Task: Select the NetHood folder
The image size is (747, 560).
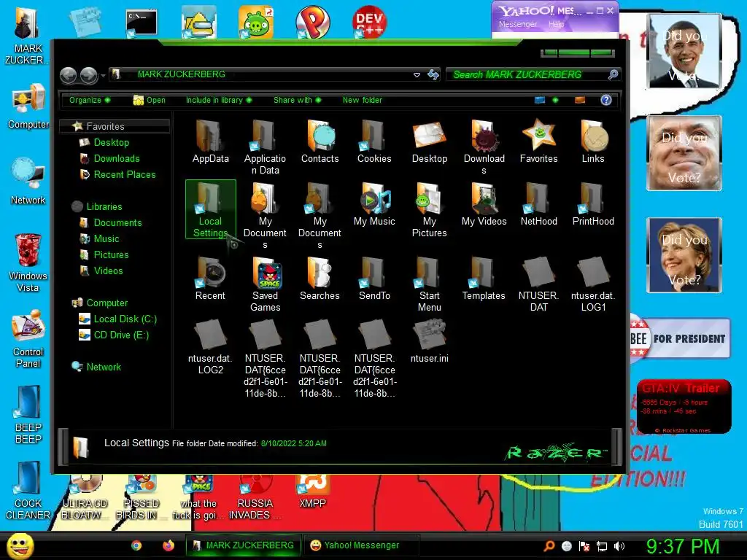Action: point(538,204)
